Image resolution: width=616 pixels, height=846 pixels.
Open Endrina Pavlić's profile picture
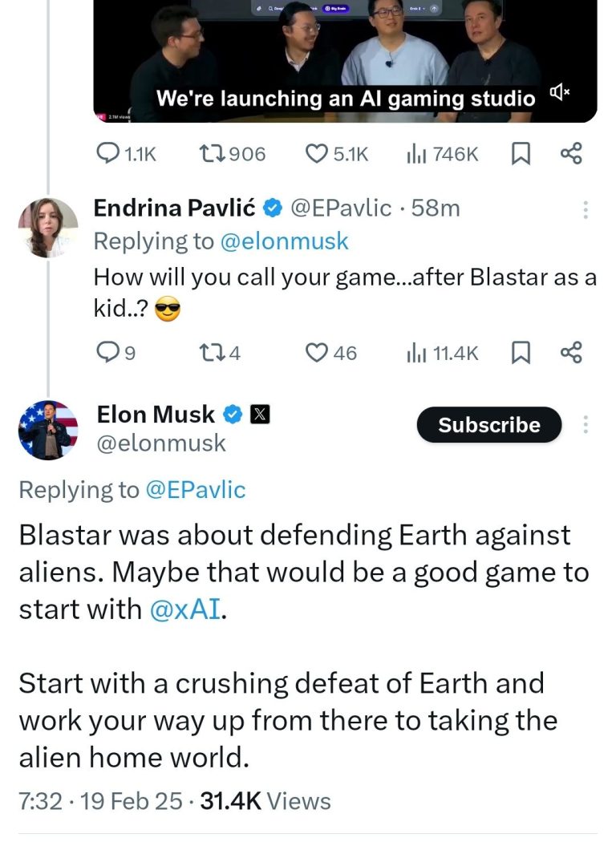48,228
